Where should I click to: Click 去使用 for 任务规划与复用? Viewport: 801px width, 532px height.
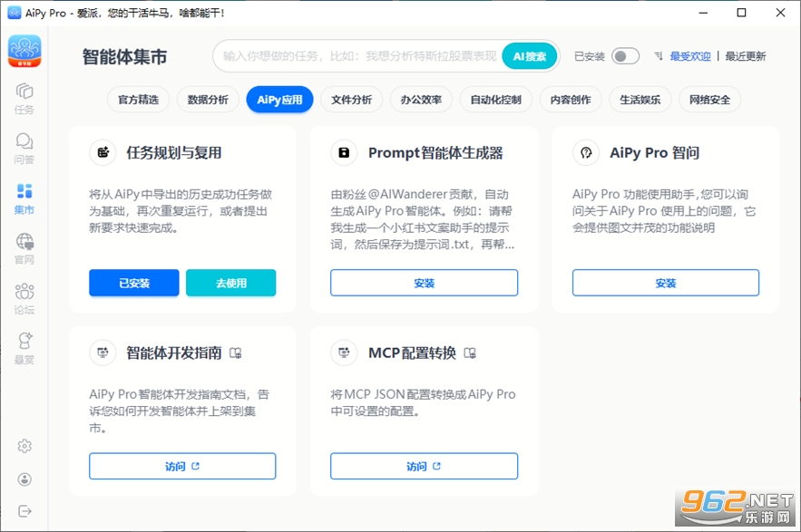point(231,283)
